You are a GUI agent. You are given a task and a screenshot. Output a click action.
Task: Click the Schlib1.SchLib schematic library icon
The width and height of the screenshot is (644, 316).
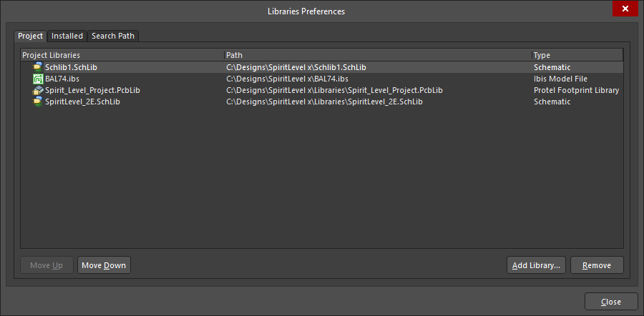[38, 67]
